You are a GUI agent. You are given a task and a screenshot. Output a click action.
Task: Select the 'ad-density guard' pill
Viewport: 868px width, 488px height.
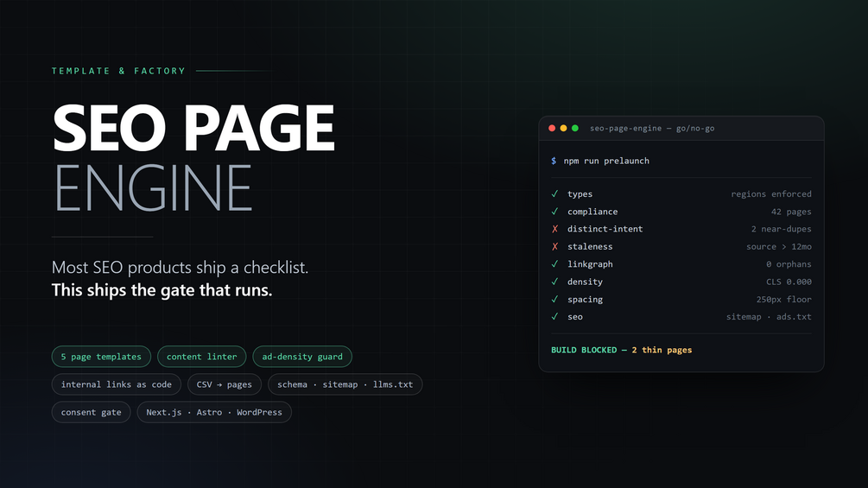point(302,357)
